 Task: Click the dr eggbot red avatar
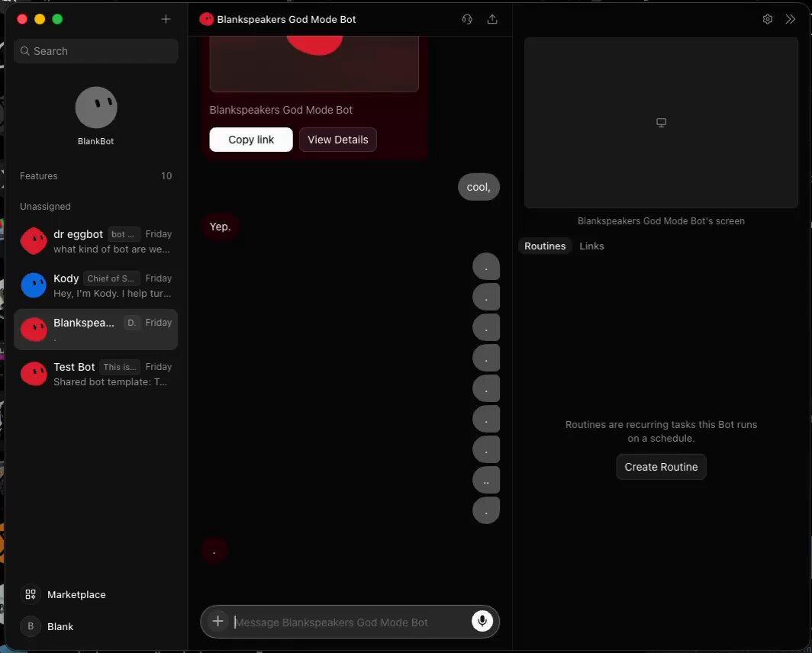point(34,241)
